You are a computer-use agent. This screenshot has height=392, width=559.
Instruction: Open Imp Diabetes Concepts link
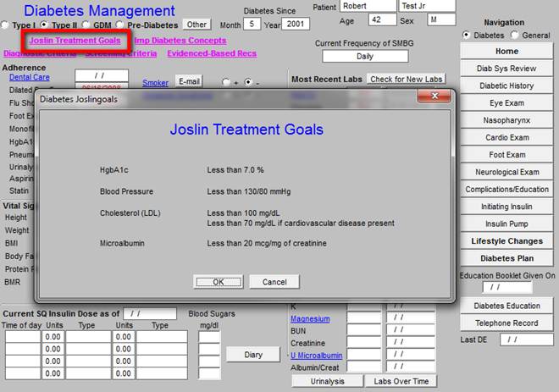[180, 41]
